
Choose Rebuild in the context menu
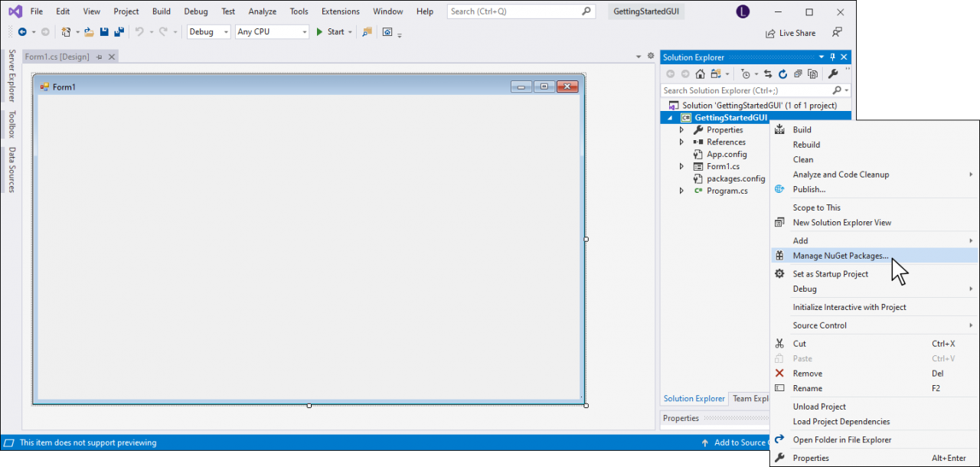(874, 145)
